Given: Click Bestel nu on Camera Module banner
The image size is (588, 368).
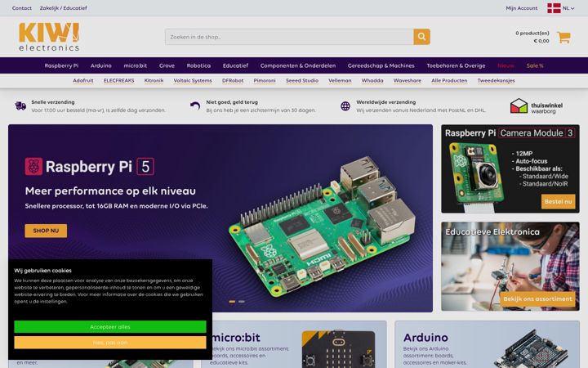Looking at the screenshot, I should click(x=558, y=202).
